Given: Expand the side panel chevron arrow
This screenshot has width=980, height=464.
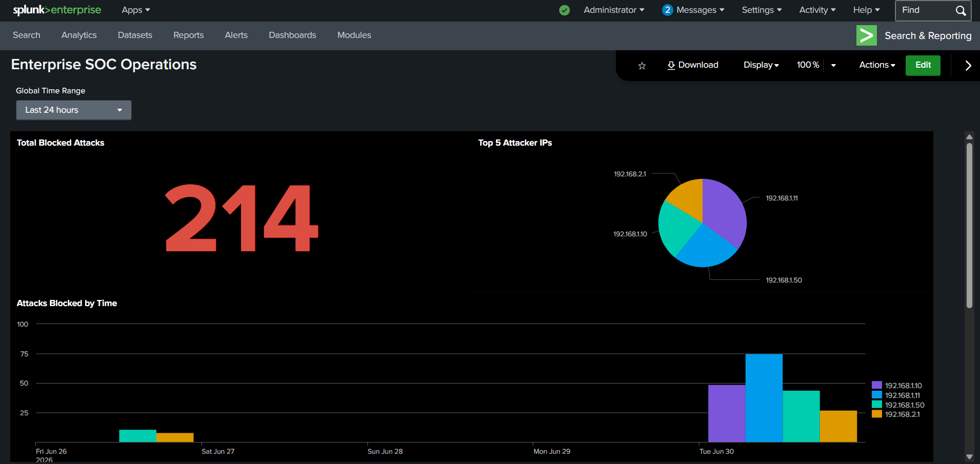Looking at the screenshot, I should [968, 66].
